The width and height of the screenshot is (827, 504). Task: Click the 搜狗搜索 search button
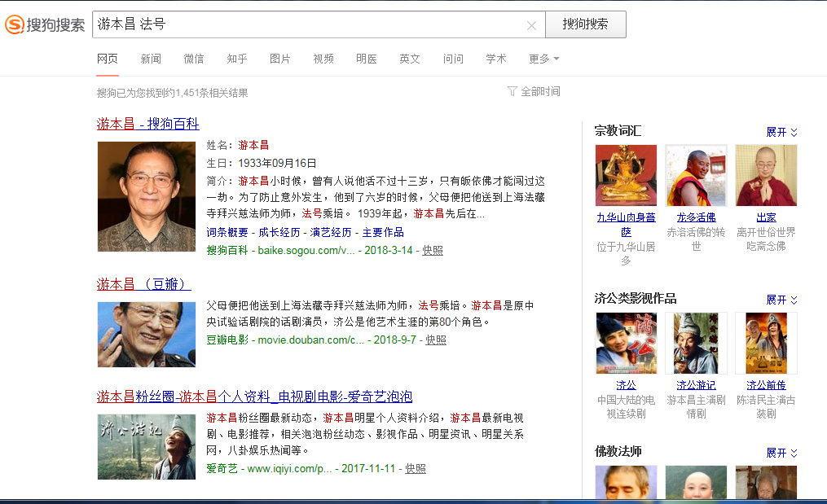[586, 24]
